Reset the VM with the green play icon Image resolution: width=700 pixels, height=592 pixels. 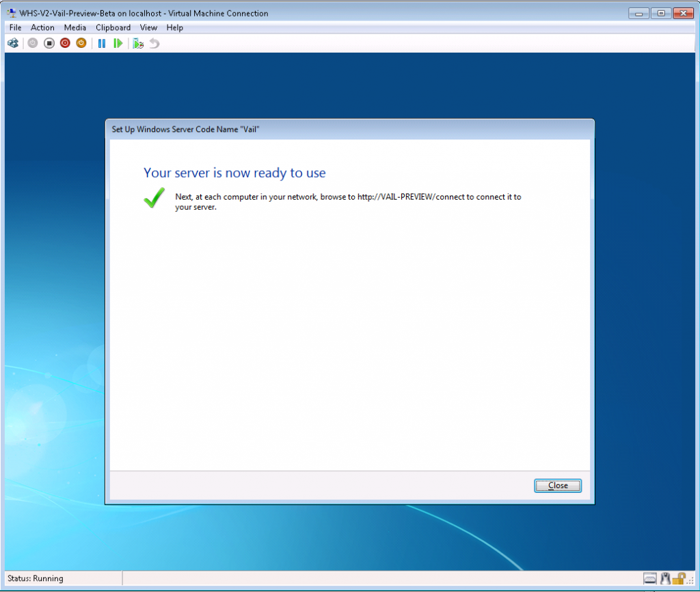tap(118, 43)
